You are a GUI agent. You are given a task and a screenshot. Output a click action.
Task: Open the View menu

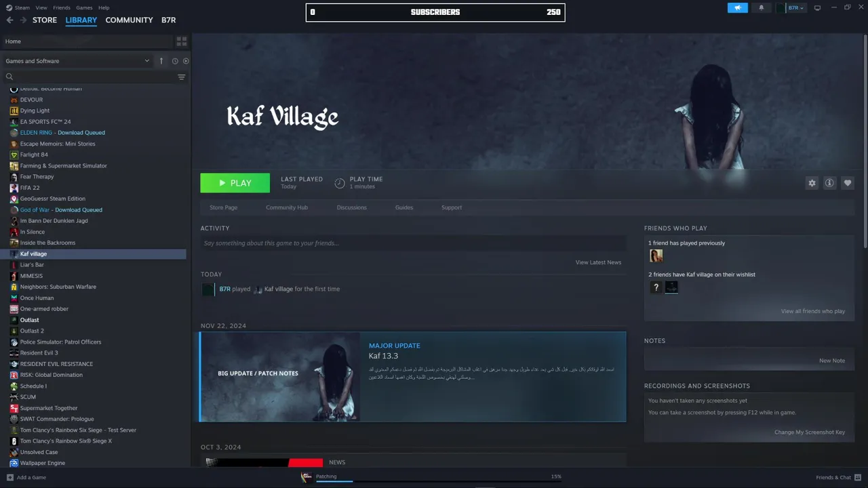click(x=41, y=7)
